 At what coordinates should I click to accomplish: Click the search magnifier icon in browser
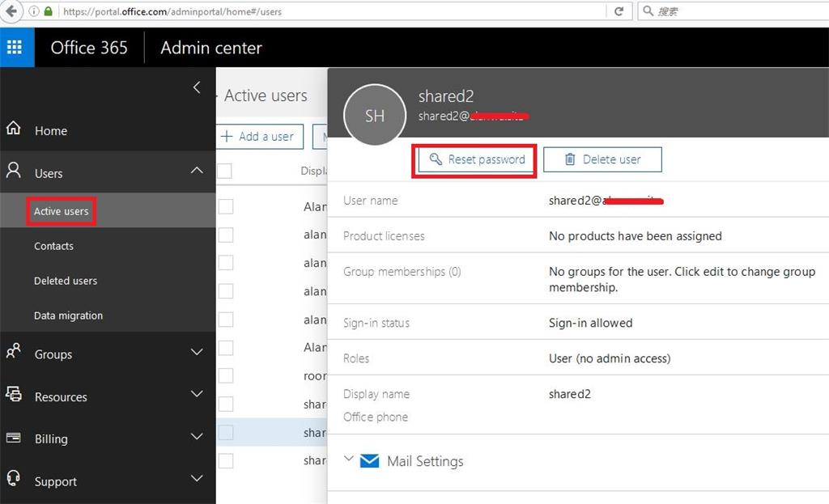click(648, 11)
